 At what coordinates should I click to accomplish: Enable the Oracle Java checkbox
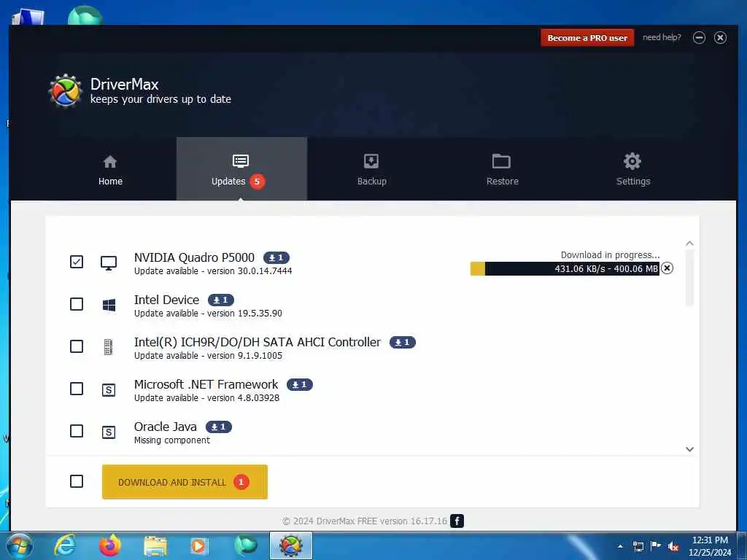tap(77, 431)
